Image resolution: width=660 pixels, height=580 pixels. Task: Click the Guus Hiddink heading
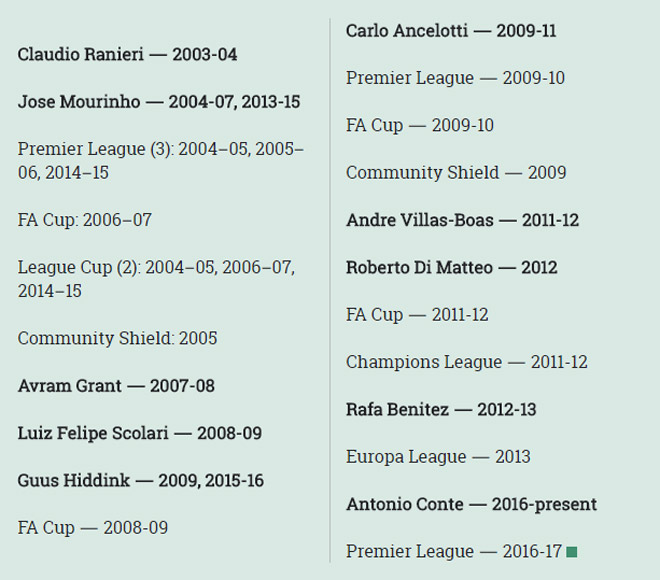pyautogui.click(x=140, y=481)
